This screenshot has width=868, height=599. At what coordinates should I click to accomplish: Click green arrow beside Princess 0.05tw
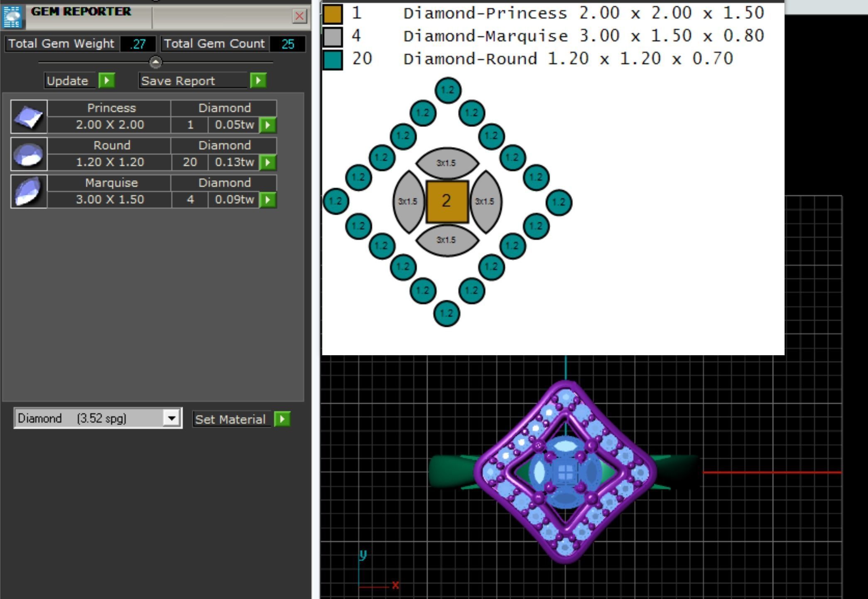coord(268,125)
